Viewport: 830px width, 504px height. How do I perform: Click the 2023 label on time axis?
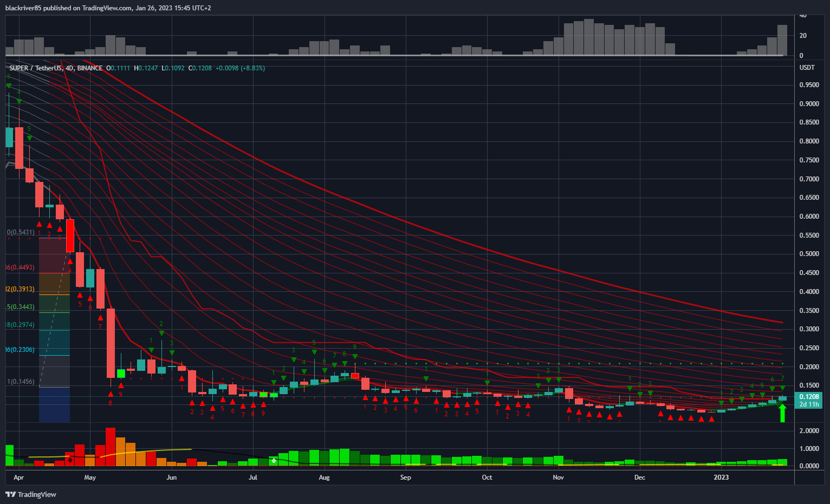721,477
